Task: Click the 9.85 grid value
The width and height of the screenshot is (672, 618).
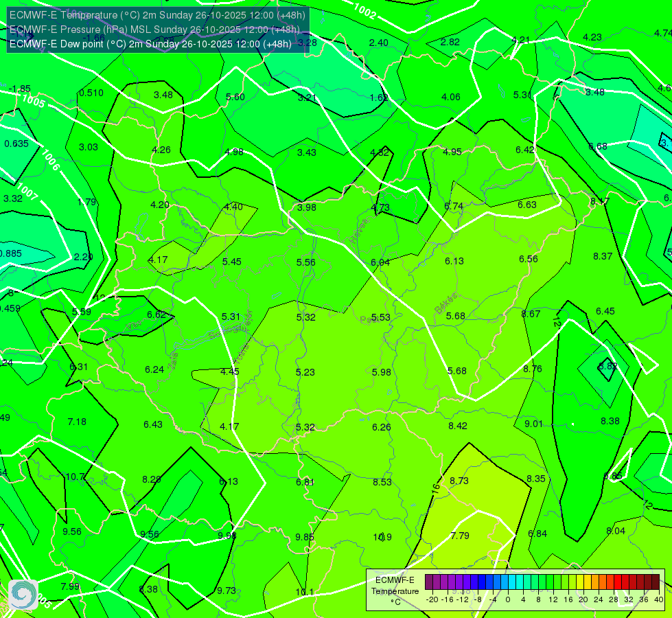Action: [305, 537]
